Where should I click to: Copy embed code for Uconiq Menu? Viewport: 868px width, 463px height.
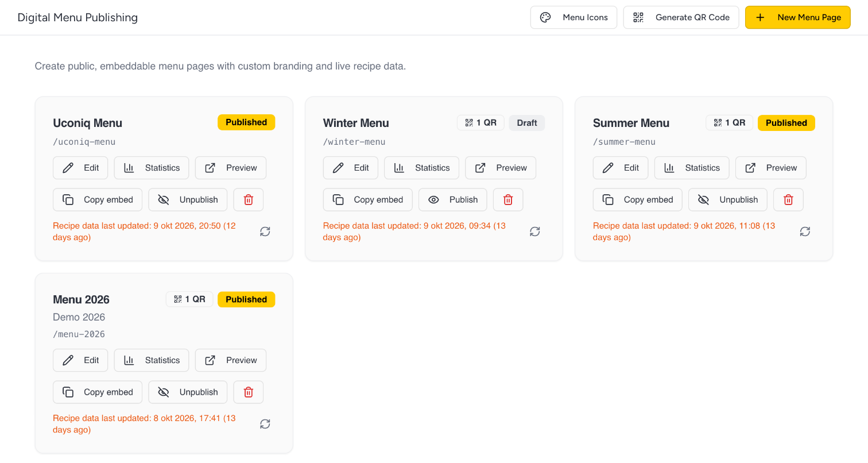[98, 200]
